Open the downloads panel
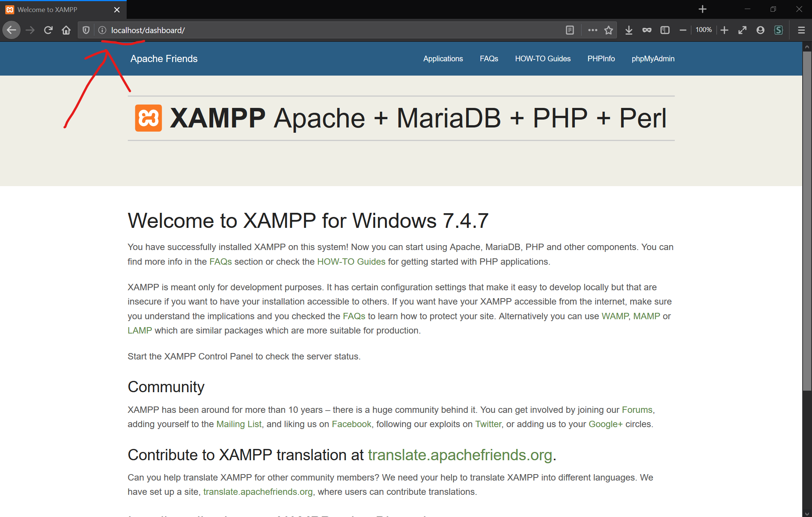The height and width of the screenshot is (517, 812). tap(629, 30)
